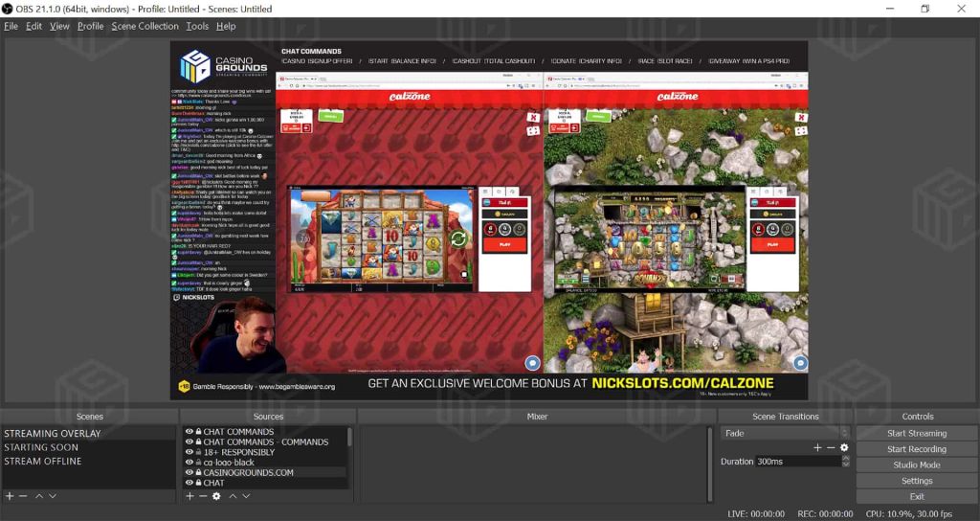Open the View menu

pos(59,26)
